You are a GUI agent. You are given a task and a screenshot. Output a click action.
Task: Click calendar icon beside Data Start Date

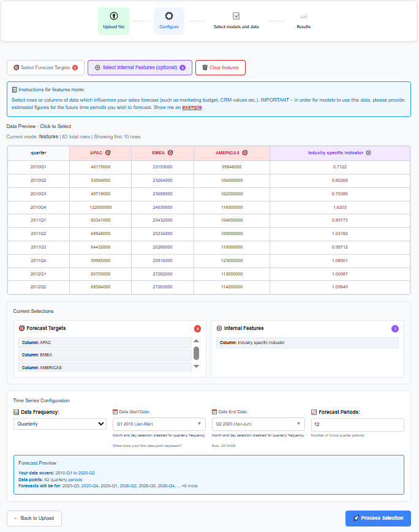pos(115,411)
